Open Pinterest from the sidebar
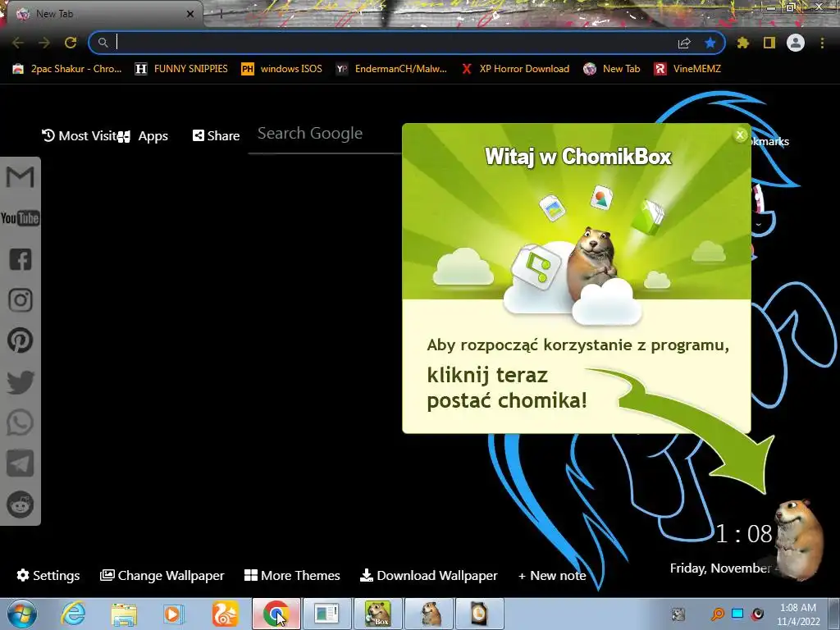Image resolution: width=840 pixels, height=630 pixels. tap(21, 340)
